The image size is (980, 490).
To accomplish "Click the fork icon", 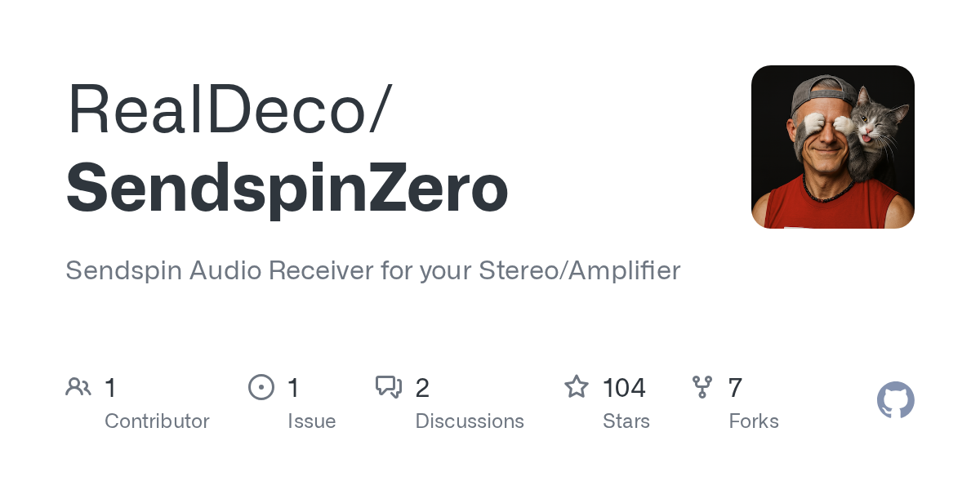I will 702,387.
